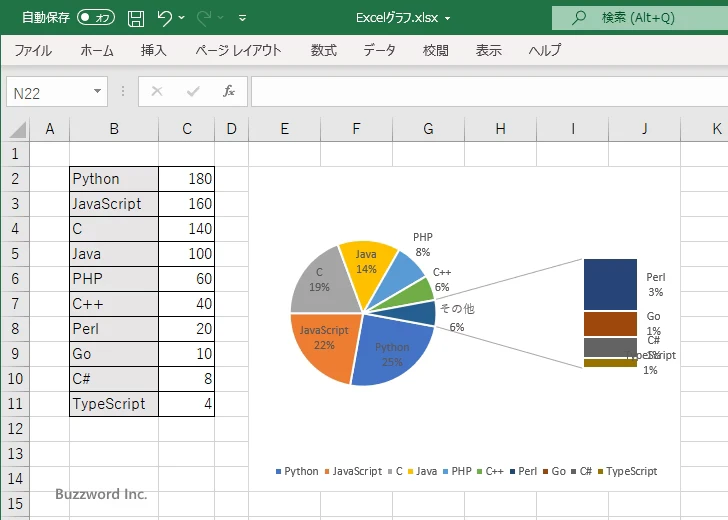This screenshot has width=728, height=520.
Task: Select the cell with value 180
Action: 187,179
